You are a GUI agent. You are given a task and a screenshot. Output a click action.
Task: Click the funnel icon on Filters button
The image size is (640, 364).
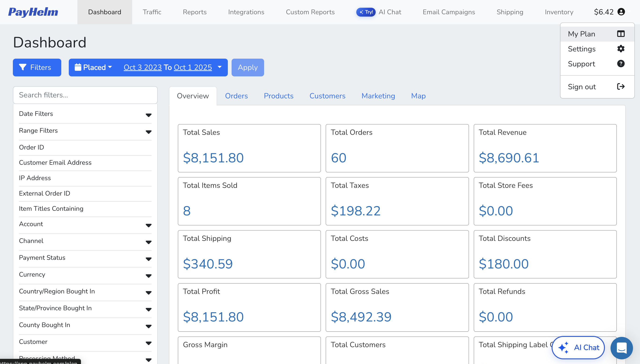(22, 67)
